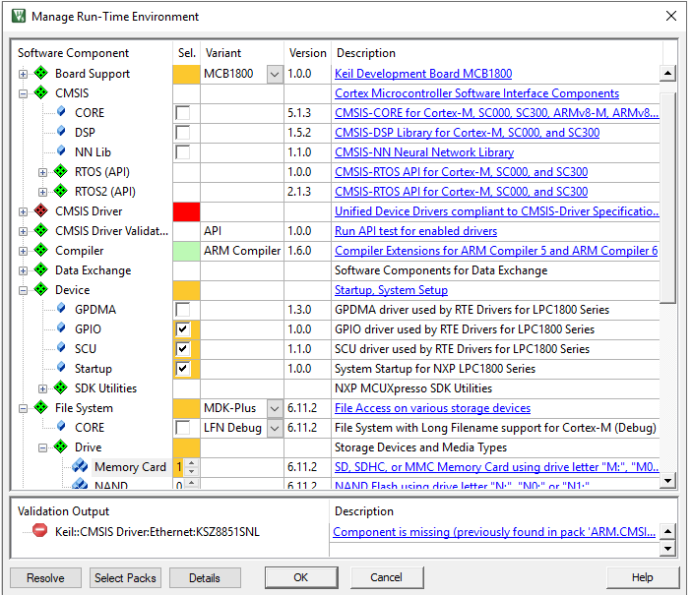Click the red error icon in Validation Output

coord(40,532)
